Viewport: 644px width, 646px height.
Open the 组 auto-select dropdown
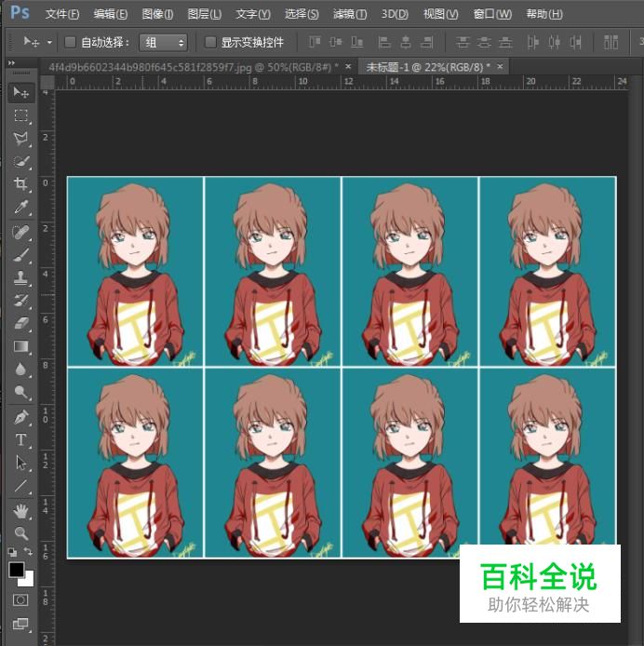coord(164,43)
